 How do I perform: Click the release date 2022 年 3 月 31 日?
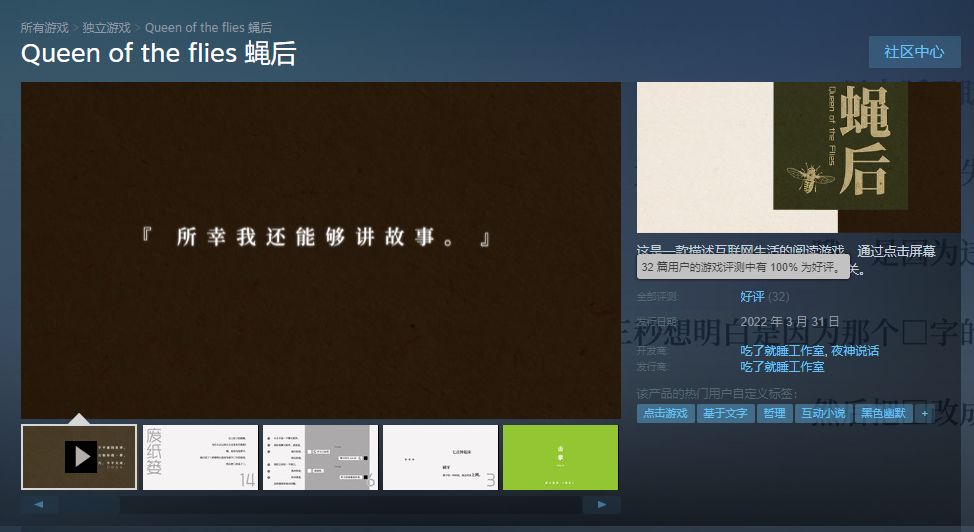coord(790,321)
